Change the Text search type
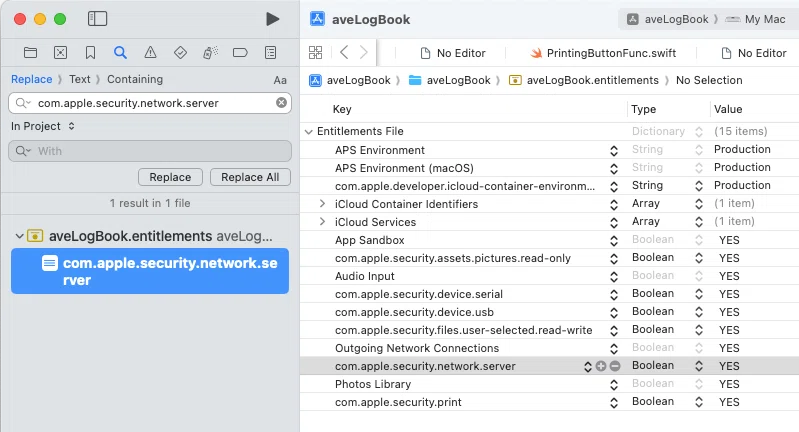The height and width of the screenshot is (432, 799). tap(79, 79)
